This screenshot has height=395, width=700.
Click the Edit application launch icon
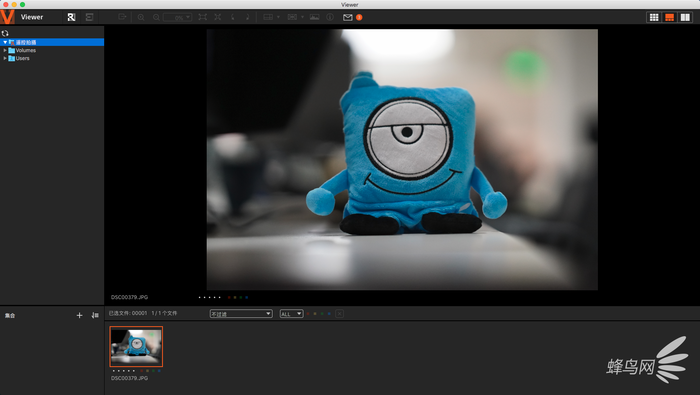(x=89, y=17)
